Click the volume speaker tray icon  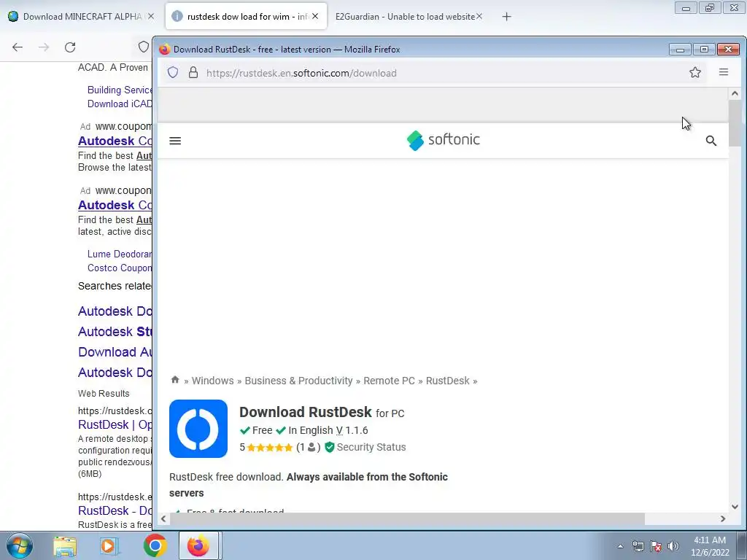673,546
